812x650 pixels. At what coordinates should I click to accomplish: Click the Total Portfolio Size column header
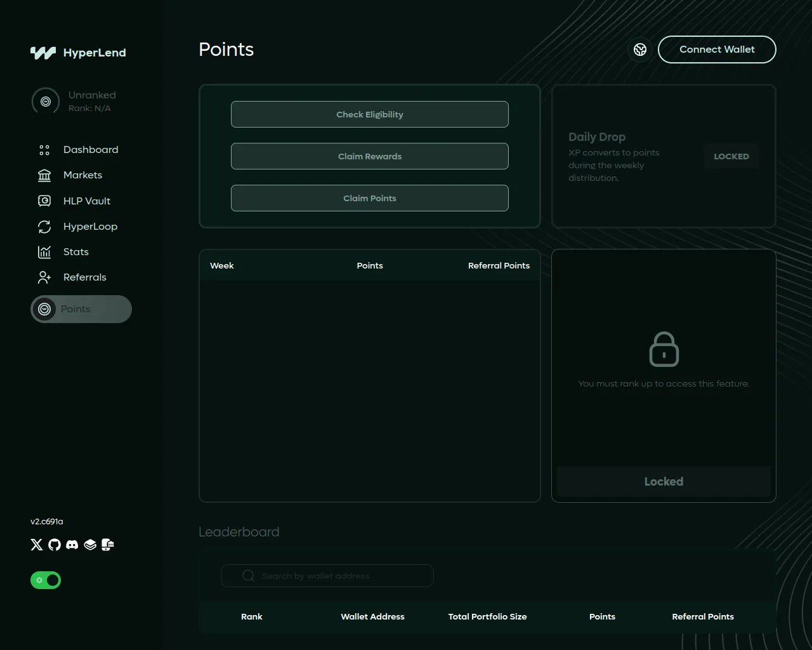[487, 616]
